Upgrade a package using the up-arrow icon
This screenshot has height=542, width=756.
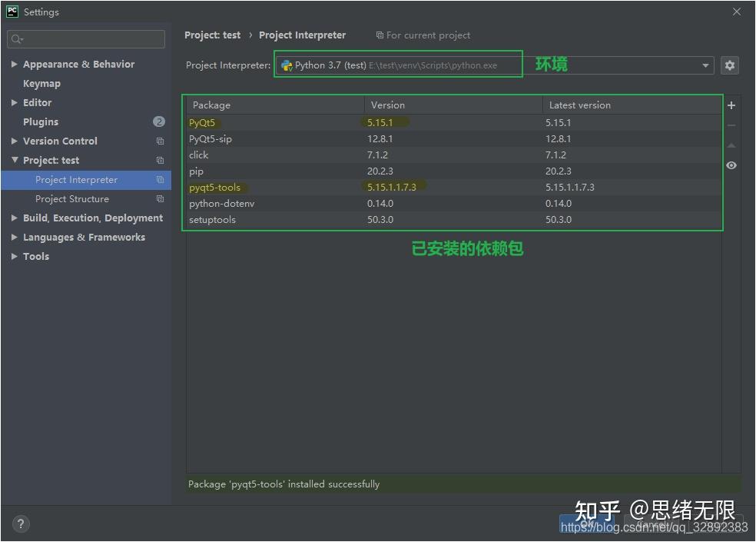[x=731, y=146]
